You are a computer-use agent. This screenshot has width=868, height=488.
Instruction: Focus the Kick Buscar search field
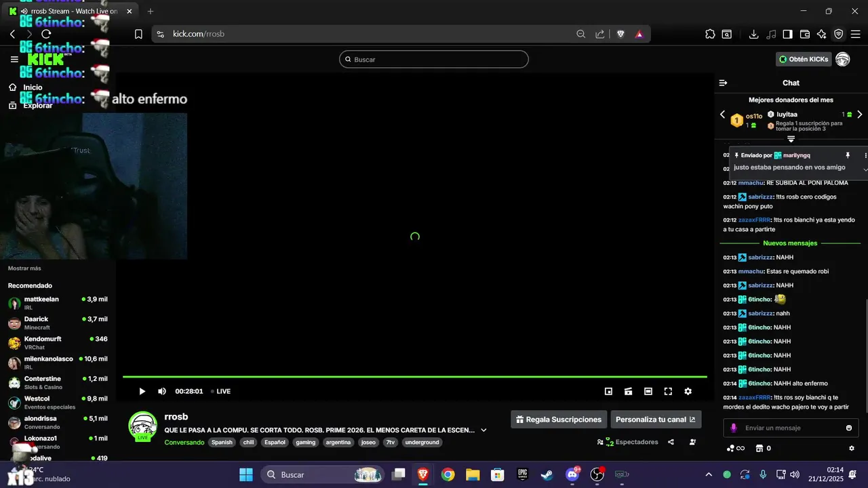coord(434,59)
